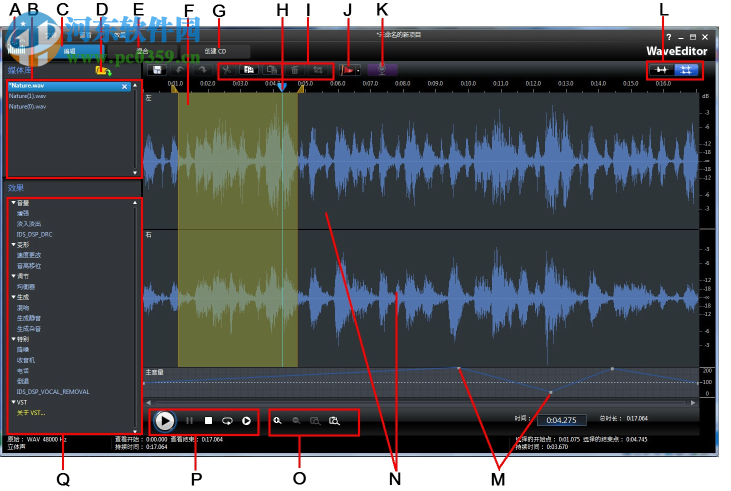
Task: Click the Save disk icon in toolbar
Action: pyautogui.click(x=158, y=70)
